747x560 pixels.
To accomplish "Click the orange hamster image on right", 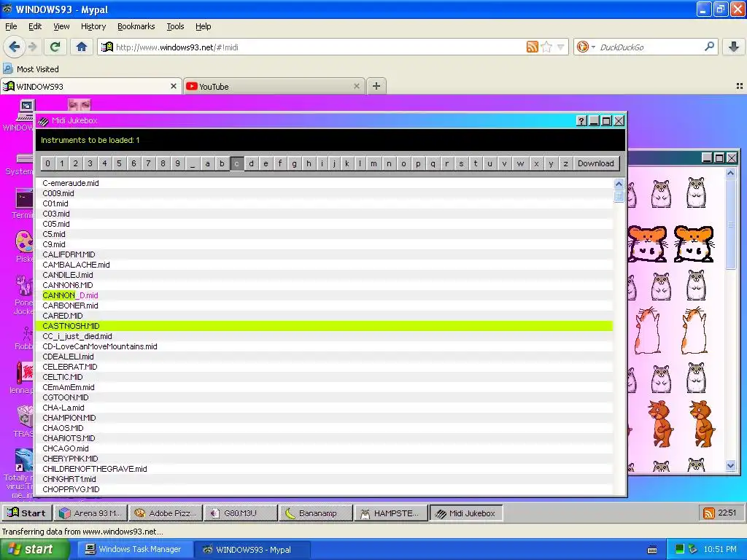I will click(x=694, y=244).
